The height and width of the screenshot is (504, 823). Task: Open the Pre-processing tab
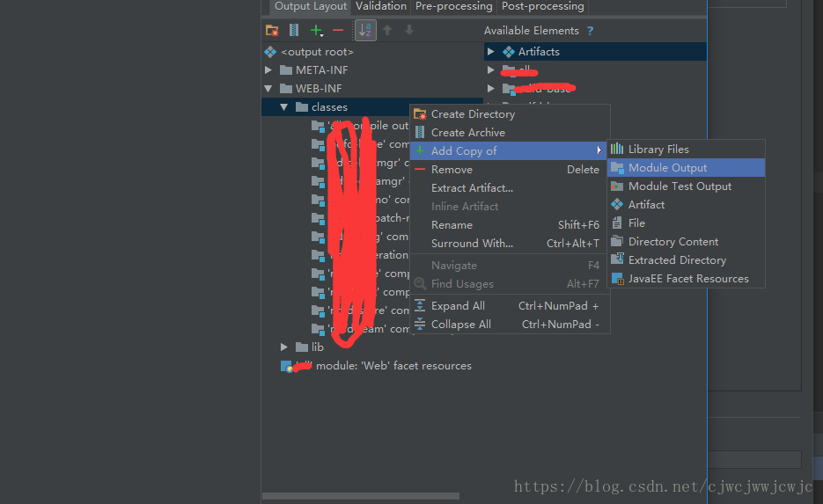[454, 6]
